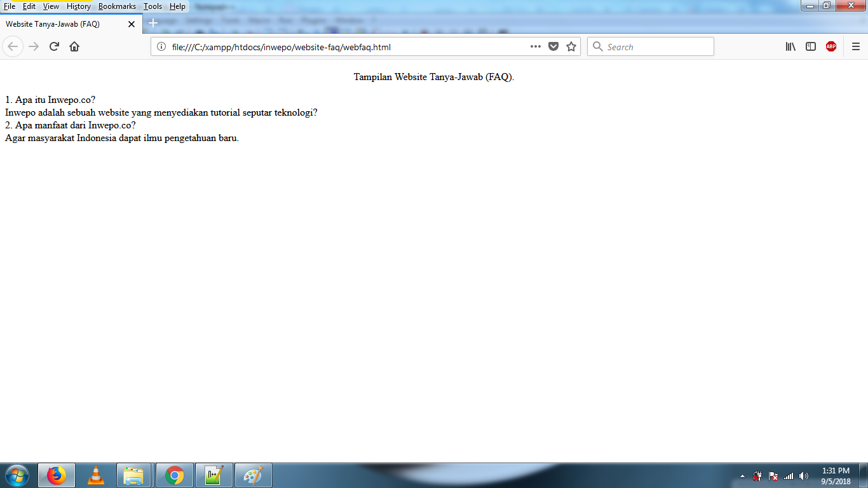
Task: Show site information for this page
Action: pyautogui.click(x=161, y=47)
